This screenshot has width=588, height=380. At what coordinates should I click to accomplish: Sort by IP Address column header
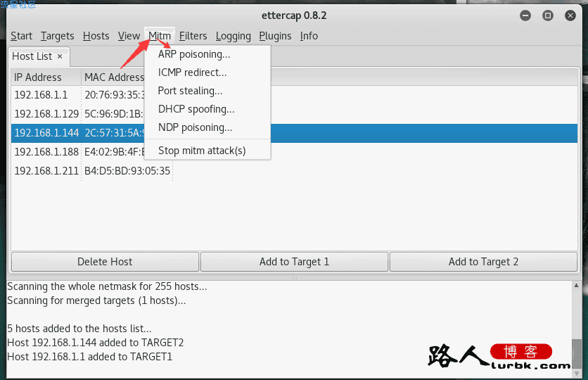pyautogui.click(x=46, y=77)
